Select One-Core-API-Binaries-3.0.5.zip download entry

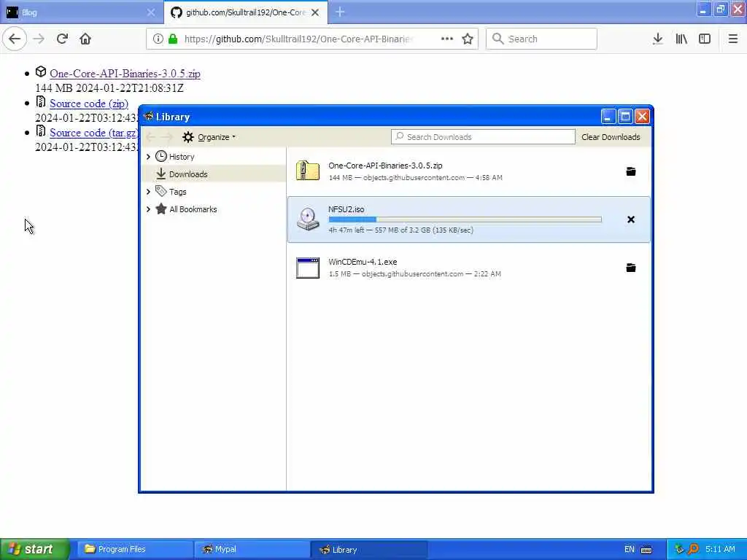pos(469,171)
